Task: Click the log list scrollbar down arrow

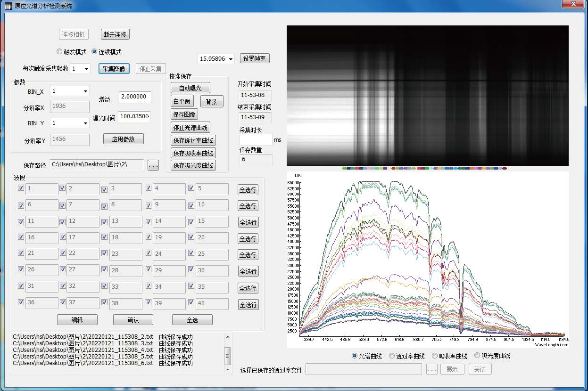Action: (x=228, y=370)
